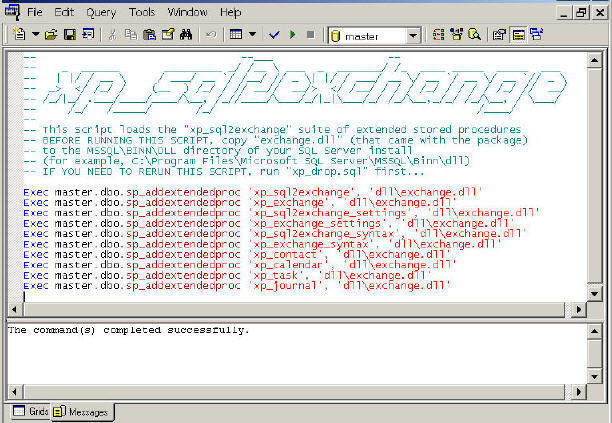Viewport: 612px width, 423px height.
Task: Click editor horizontal scrollbar right arrow
Action: (579, 309)
